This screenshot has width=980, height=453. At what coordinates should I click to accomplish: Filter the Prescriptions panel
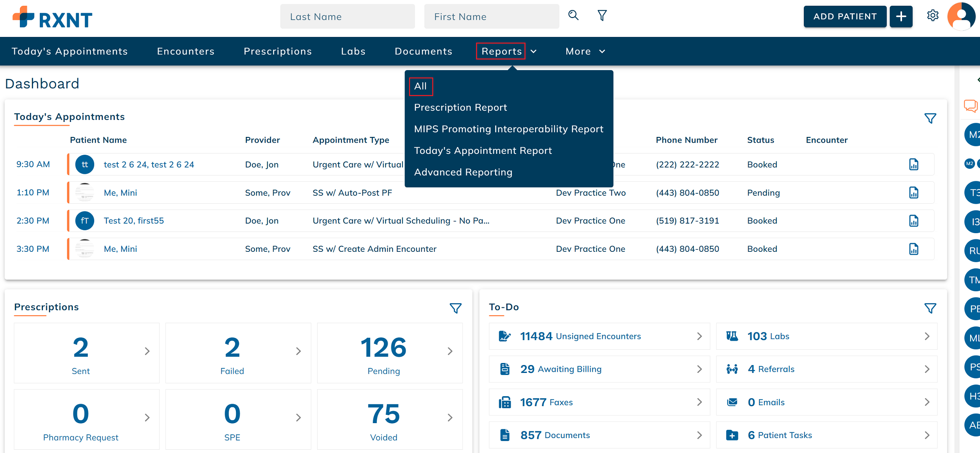[x=456, y=308]
